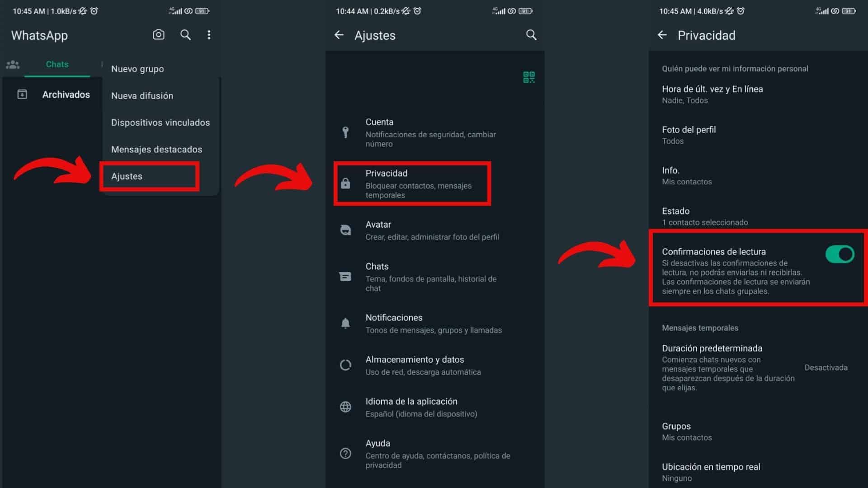
Task: Open Almacenamiento y datos settings
Action: click(435, 365)
